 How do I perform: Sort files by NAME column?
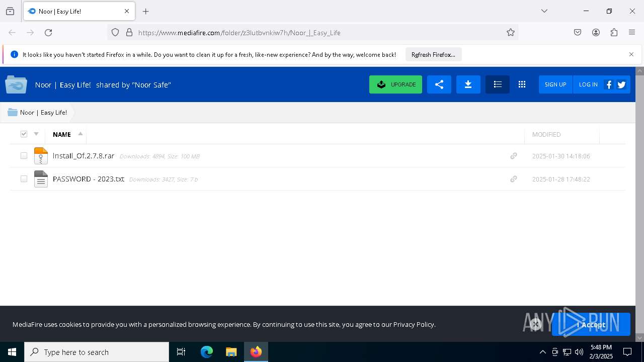click(x=62, y=134)
